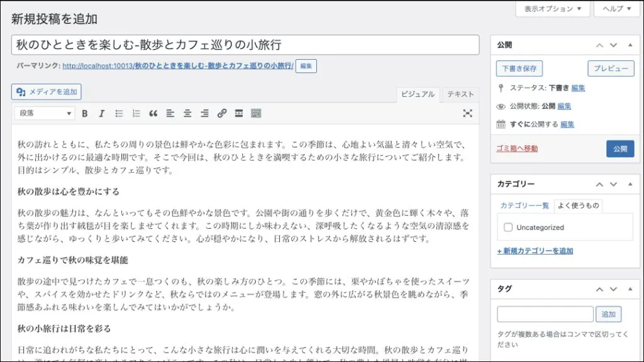
Task: Click 下書き保存 to save draft
Action: (x=519, y=69)
